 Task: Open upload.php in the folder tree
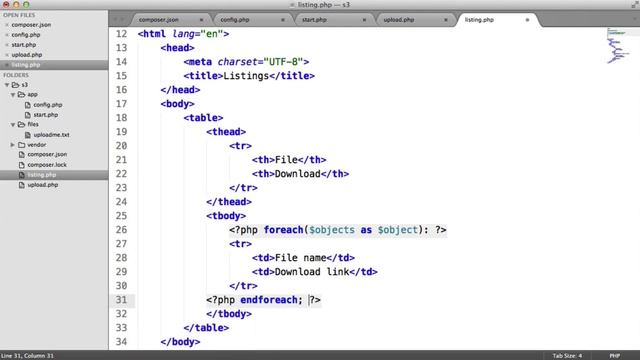43,185
